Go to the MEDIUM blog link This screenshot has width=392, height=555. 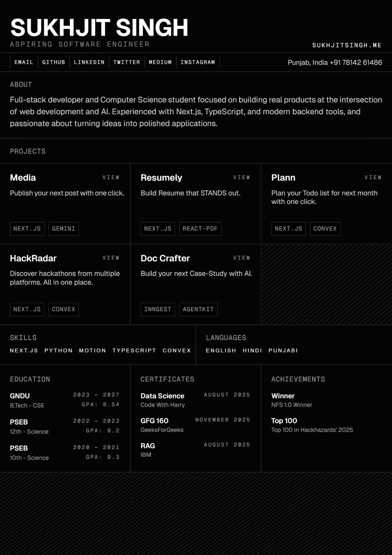[x=160, y=62]
